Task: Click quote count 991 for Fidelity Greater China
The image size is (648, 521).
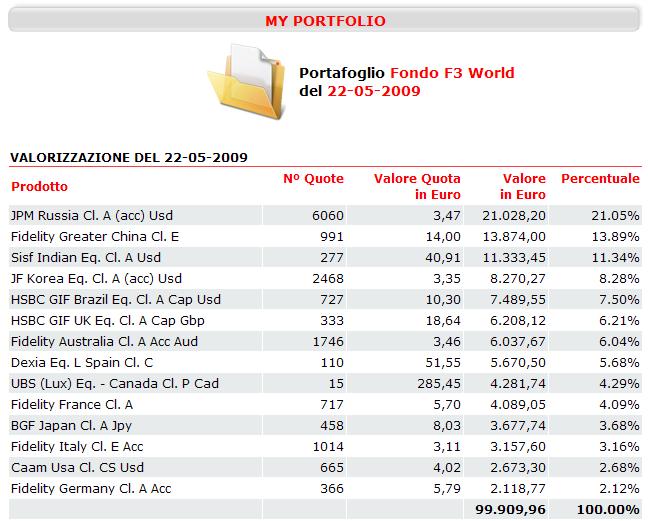Action: (x=332, y=237)
